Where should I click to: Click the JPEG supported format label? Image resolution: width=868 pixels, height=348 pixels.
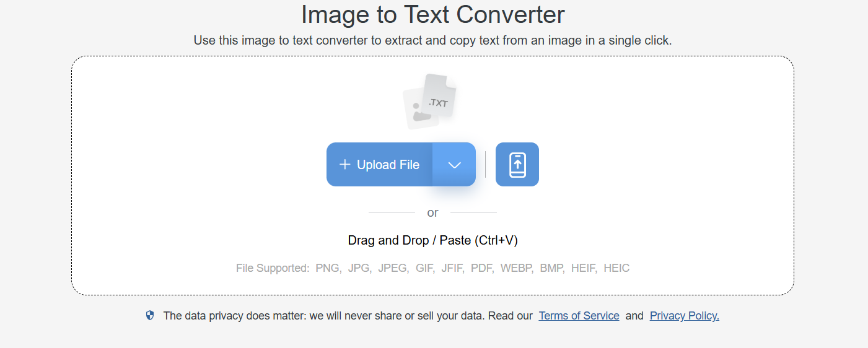click(393, 268)
